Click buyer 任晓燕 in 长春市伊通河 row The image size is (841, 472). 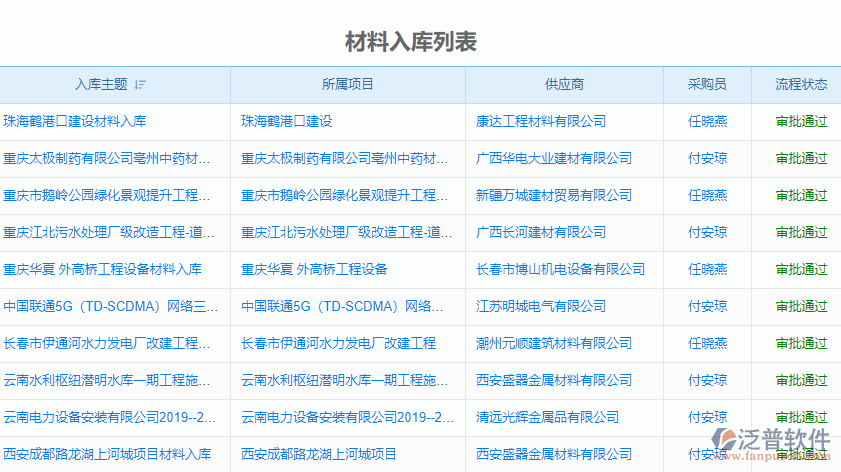click(708, 344)
